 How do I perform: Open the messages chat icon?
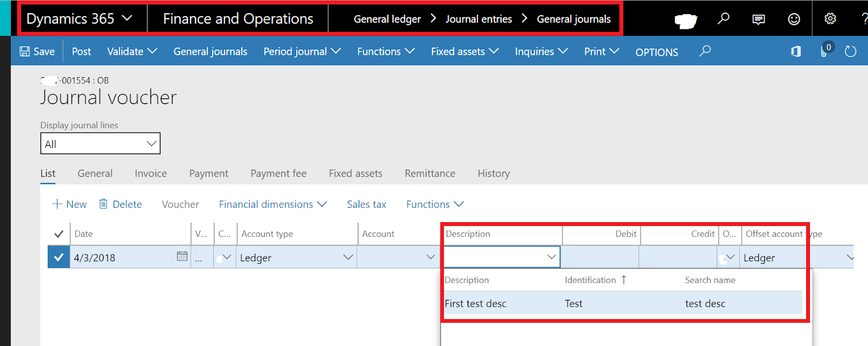[x=758, y=20]
